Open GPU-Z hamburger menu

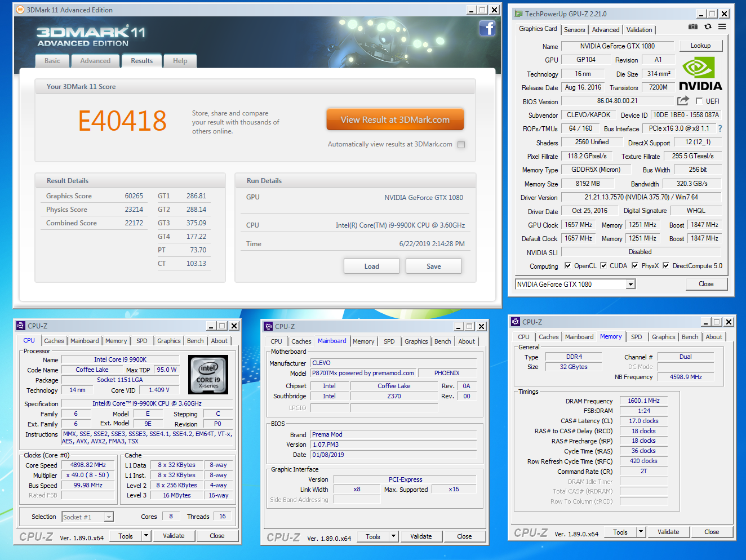click(722, 26)
